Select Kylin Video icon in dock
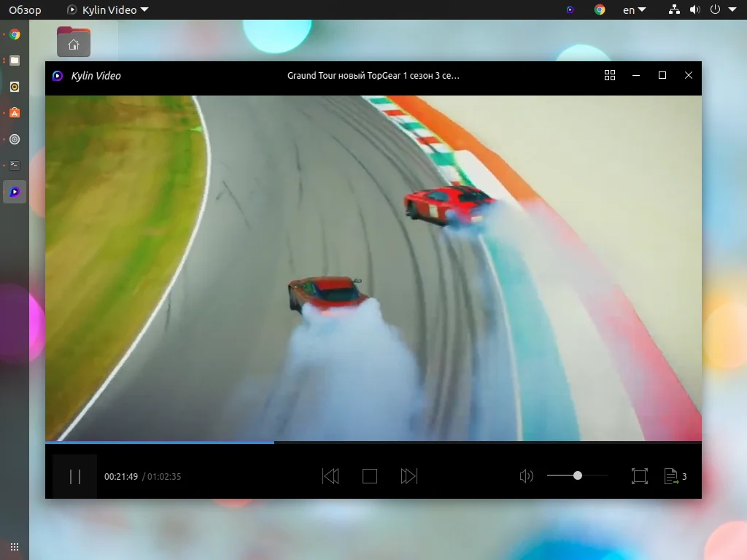This screenshot has height=560, width=747. pyautogui.click(x=15, y=192)
